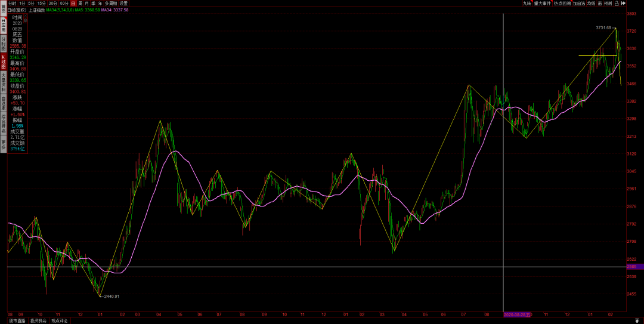Click the 收盘价 3403.81 value
Screen dimensions: 644x324
tap(18, 92)
